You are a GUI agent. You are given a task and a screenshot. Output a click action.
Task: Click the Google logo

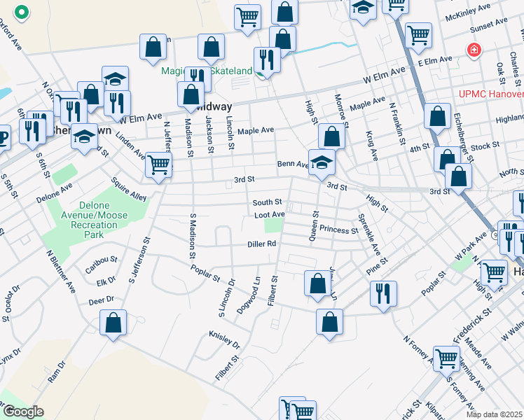(x=23, y=411)
